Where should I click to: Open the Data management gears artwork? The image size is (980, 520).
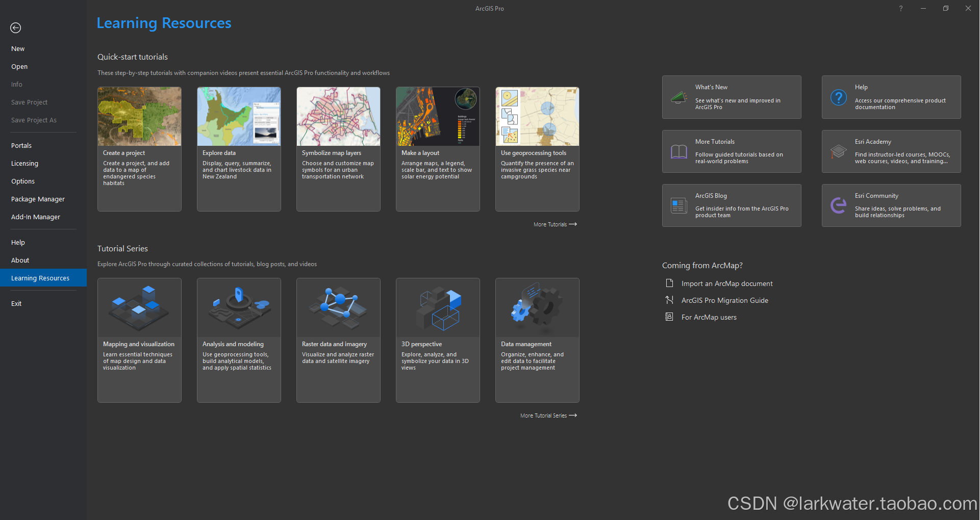pos(537,307)
